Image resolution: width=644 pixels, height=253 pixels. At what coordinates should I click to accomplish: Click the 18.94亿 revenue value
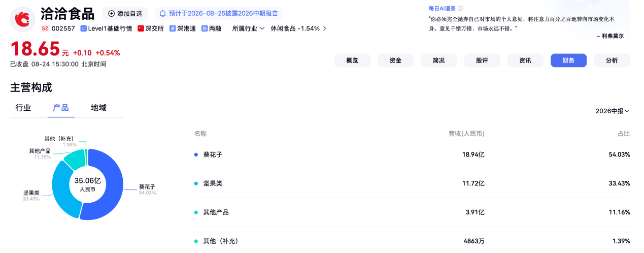(473, 154)
